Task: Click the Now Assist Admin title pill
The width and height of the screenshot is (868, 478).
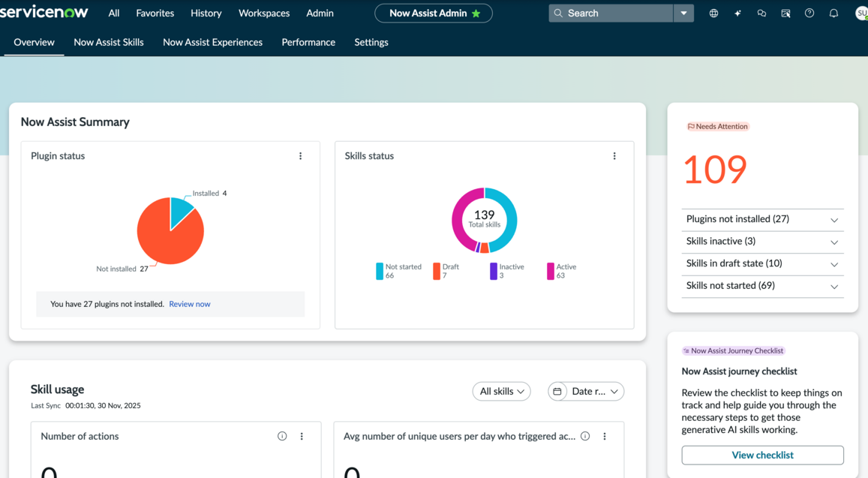Action: 434,14
